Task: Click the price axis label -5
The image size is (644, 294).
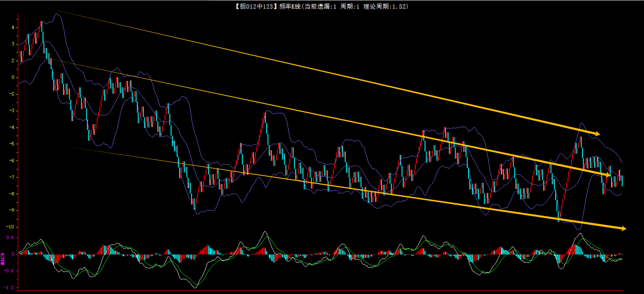Action: (x=12, y=144)
